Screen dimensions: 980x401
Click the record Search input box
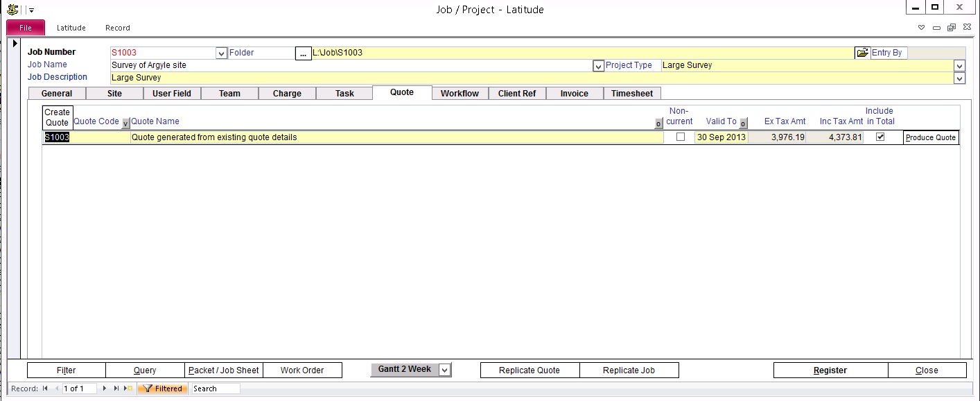click(x=215, y=389)
